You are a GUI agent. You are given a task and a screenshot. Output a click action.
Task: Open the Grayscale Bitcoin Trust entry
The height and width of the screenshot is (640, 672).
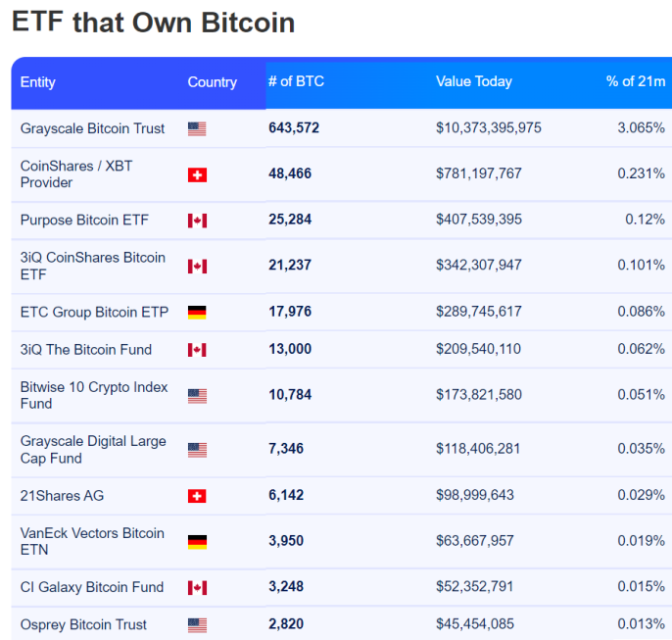[x=92, y=128]
